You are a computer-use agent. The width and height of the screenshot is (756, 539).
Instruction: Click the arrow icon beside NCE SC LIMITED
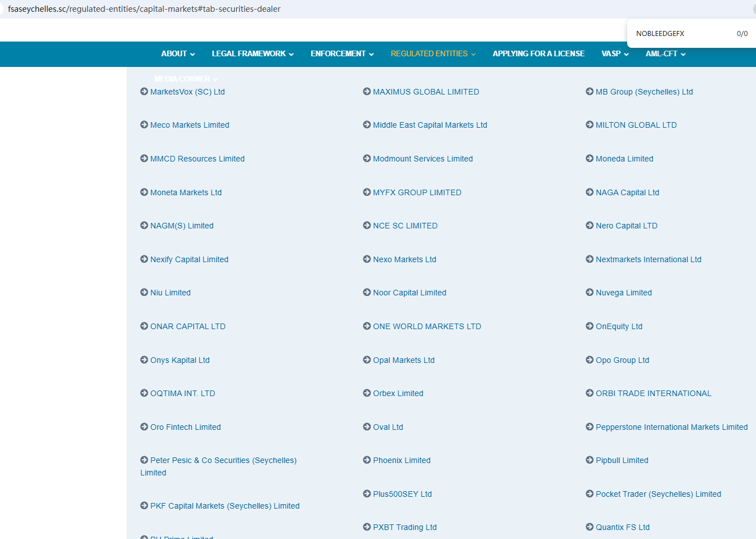coord(367,225)
